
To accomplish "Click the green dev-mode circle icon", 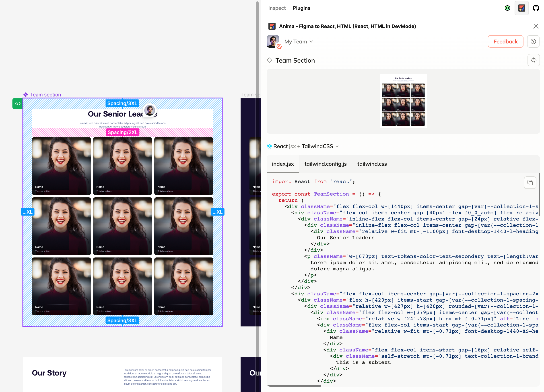I will click(x=507, y=8).
